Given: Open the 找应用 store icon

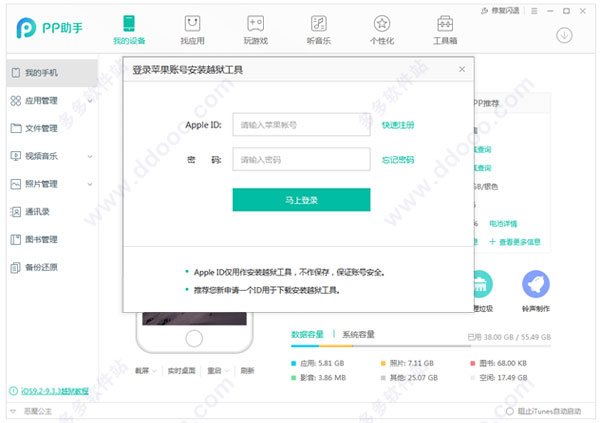Looking at the screenshot, I should pos(192,24).
